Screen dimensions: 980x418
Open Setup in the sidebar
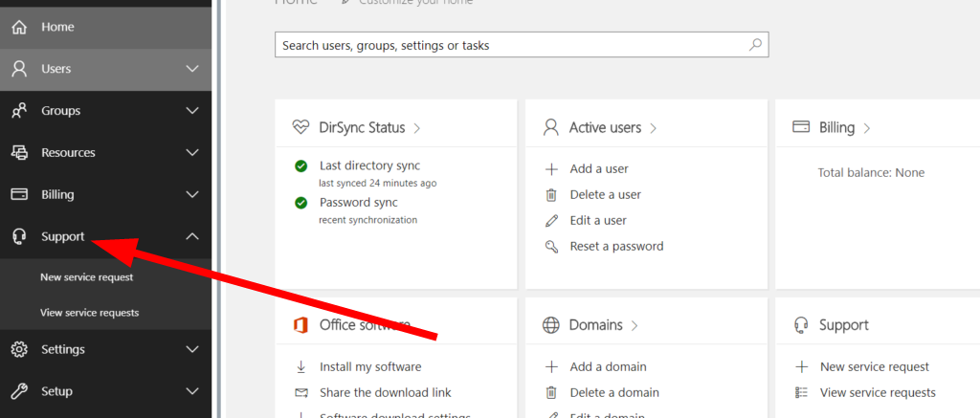105,391
